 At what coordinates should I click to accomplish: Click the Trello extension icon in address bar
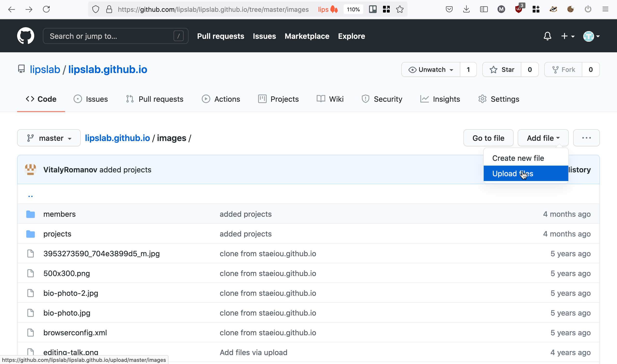pos(373,9)
